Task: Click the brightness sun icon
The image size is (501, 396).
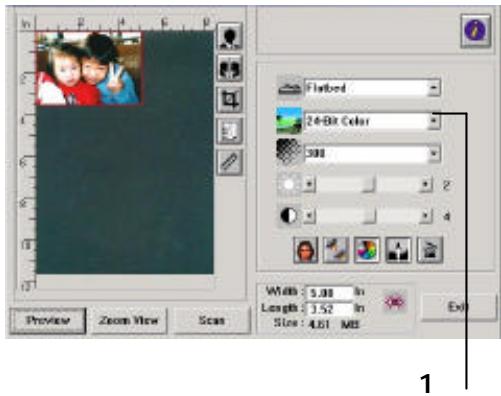Action: click(289, 184)
